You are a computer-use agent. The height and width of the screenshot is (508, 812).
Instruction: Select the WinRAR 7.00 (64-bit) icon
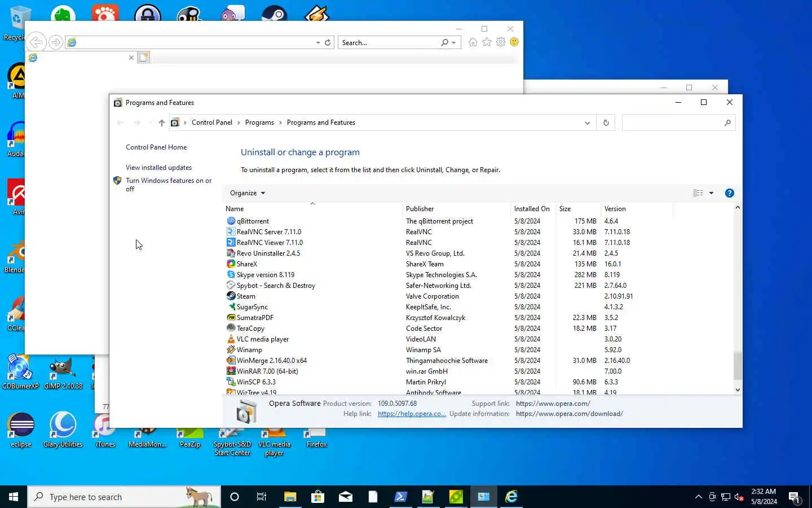click(231, 371)
